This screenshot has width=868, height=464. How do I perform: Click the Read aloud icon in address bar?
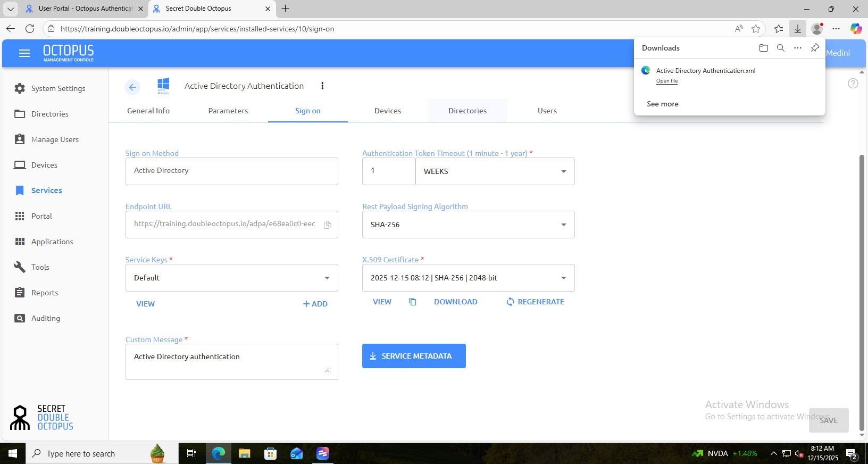point(739,29)
